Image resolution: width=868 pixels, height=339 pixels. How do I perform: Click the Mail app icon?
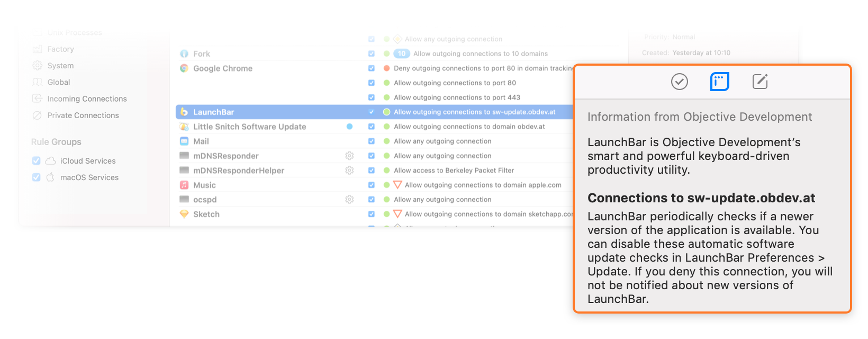(184, 141)
